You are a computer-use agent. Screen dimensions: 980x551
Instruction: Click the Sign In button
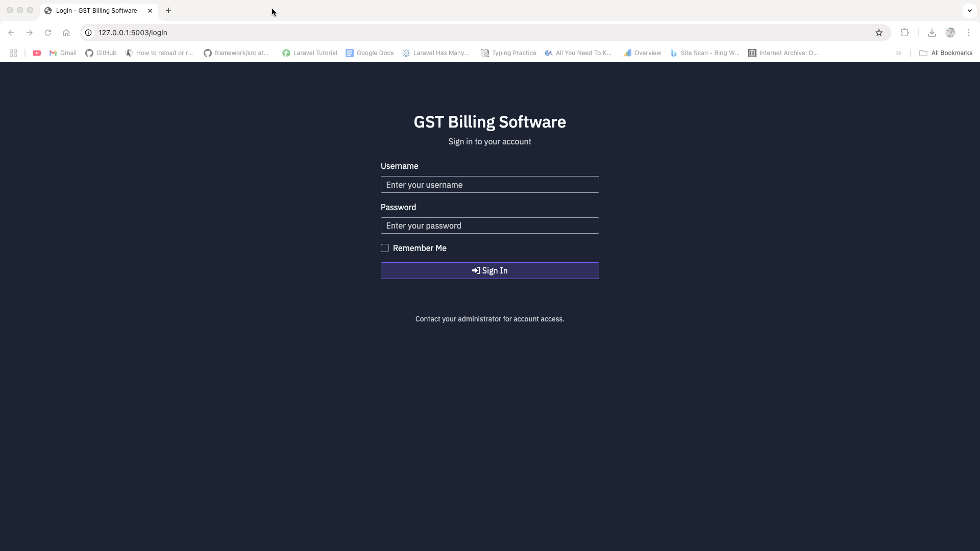tap(490, 271)
